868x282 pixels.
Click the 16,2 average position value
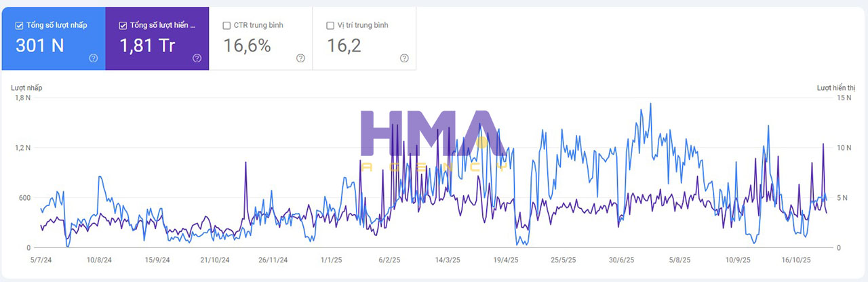(x=344, y=46)
